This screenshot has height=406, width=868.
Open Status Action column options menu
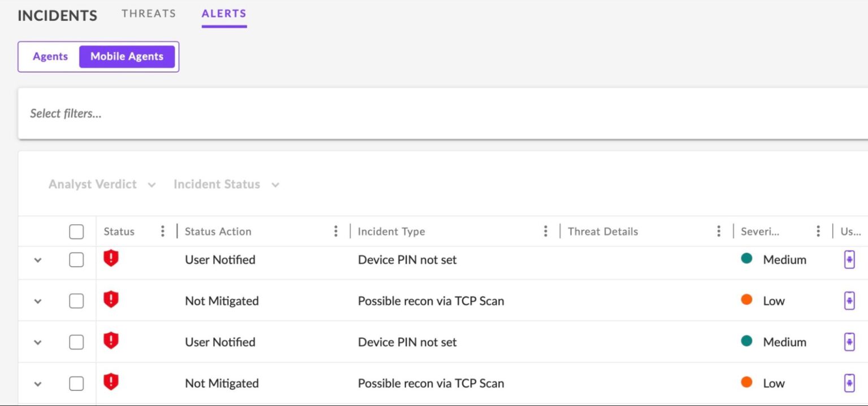click(x=336, y=231)
